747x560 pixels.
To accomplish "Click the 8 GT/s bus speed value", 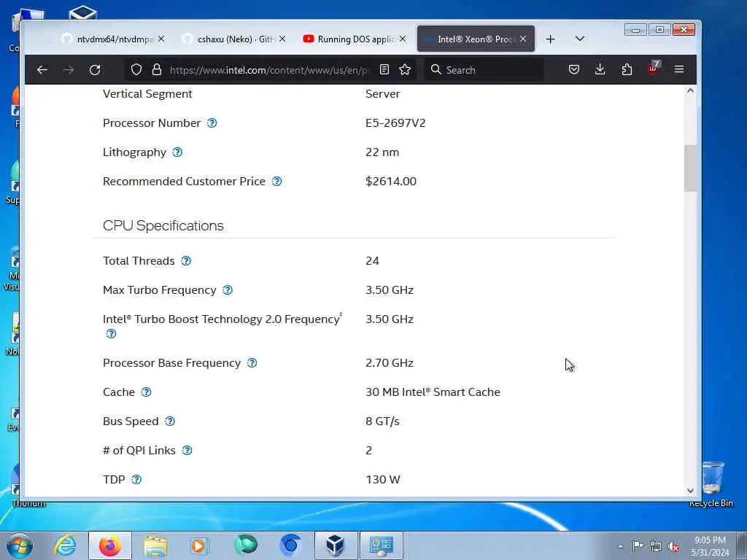I will coord(382,421).
